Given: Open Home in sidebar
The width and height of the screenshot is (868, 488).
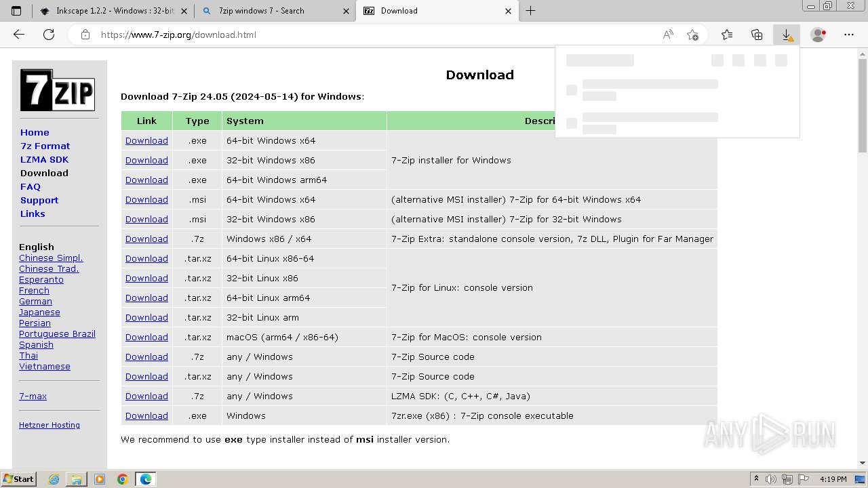Looking at the screenshot, I should [35, 132].
